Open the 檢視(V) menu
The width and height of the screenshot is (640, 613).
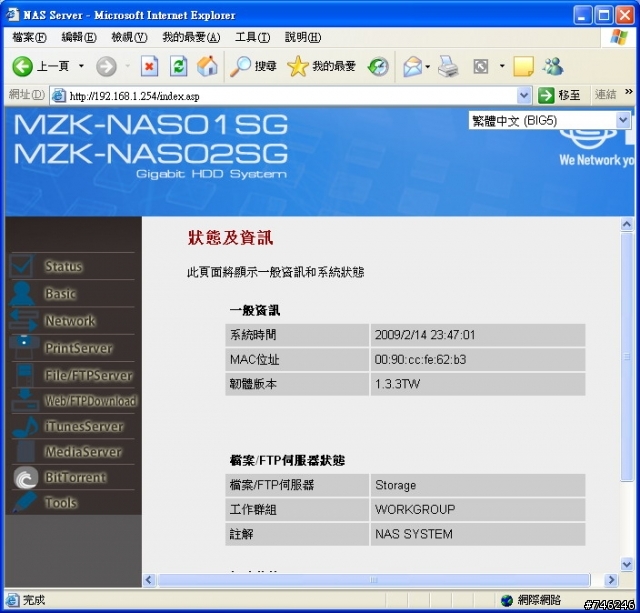pyautogui.click(x=129, y=37)
